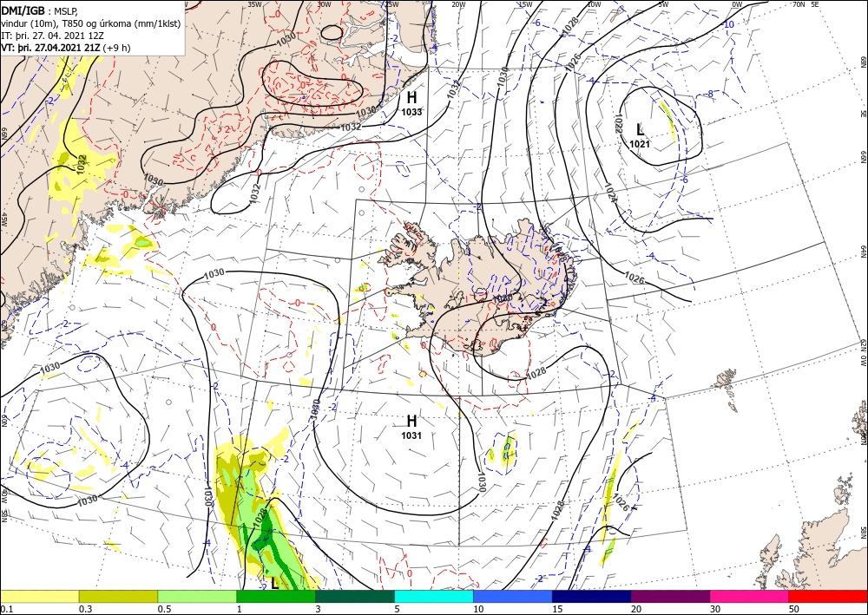Select the 'IT: þri. 27. 04. 2021 12Z' line
This screenshot has height=615, width=868.
click(x=52, y=35)
